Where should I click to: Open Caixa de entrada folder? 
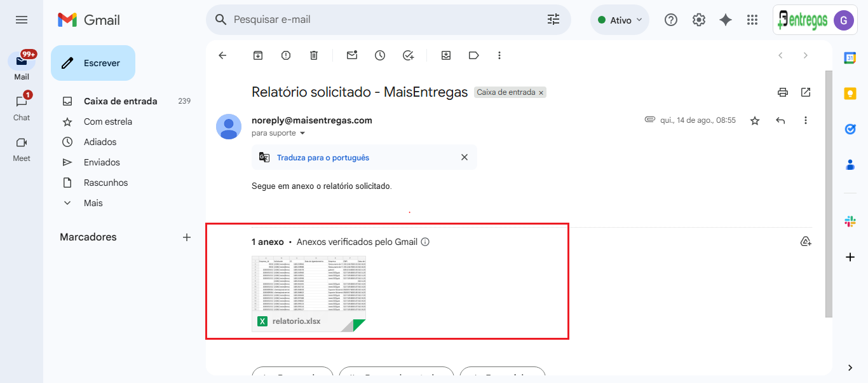pyautogui.click(x=121, y=101)
